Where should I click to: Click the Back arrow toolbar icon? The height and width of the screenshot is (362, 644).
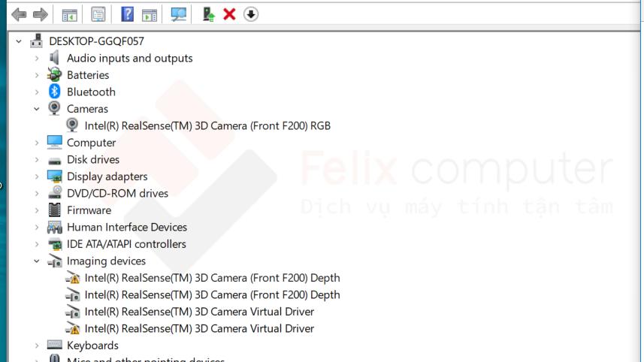(x=19, y=14)
